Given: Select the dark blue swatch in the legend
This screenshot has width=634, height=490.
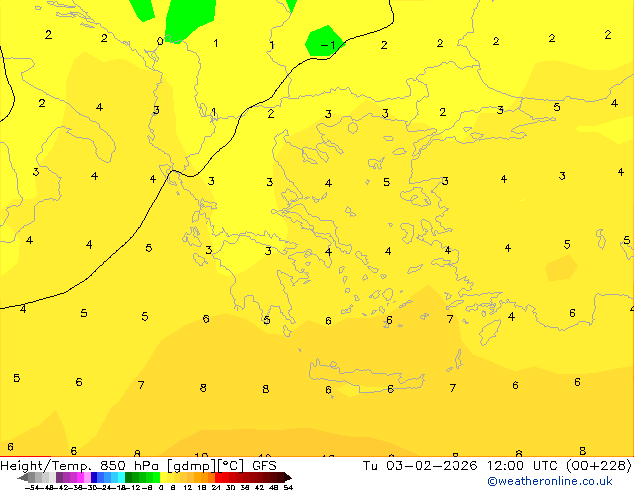Looking at the screenshot, I should pos(94,477).
